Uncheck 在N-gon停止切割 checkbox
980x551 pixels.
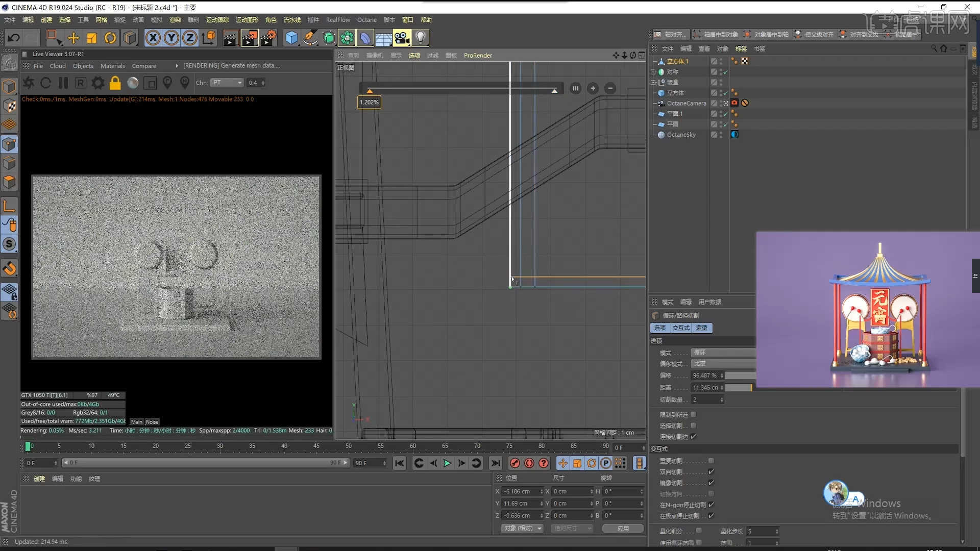pos(711,505)
